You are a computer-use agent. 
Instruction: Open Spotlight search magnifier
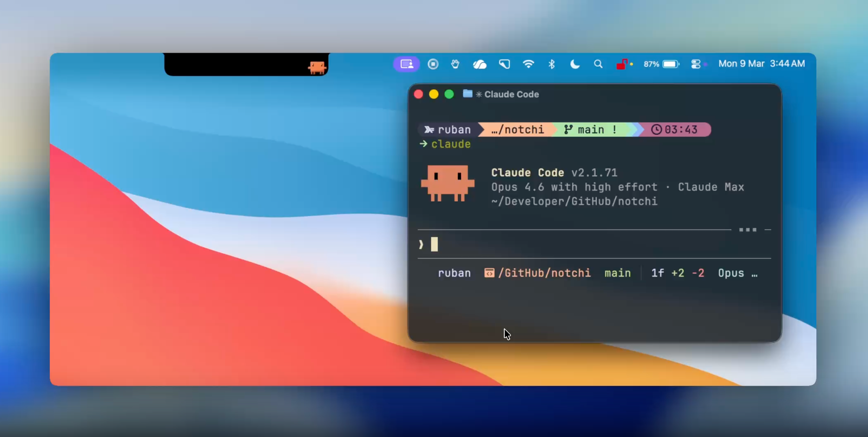tap(598, 64)
